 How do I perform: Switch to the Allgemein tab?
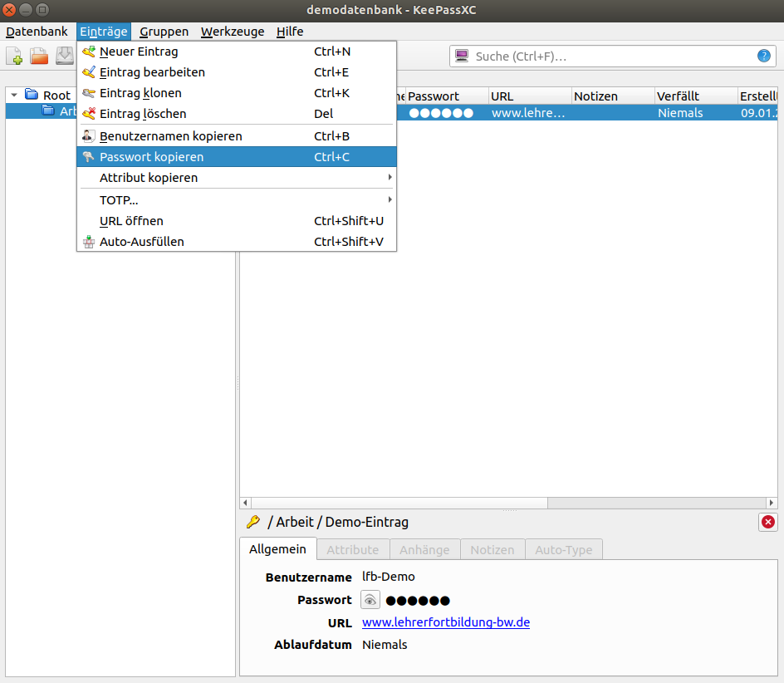pyautogui.click(x=278, y=549)
